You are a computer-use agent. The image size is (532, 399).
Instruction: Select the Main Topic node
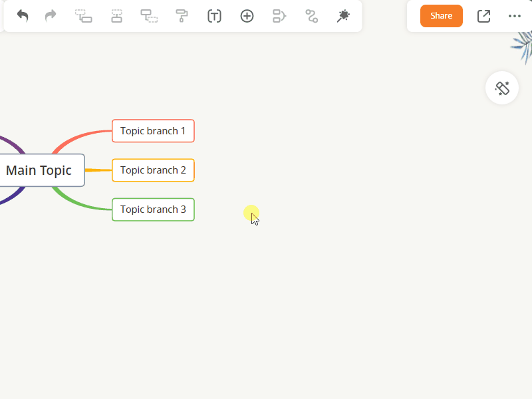pyautogui.click(x=39, y=170)
